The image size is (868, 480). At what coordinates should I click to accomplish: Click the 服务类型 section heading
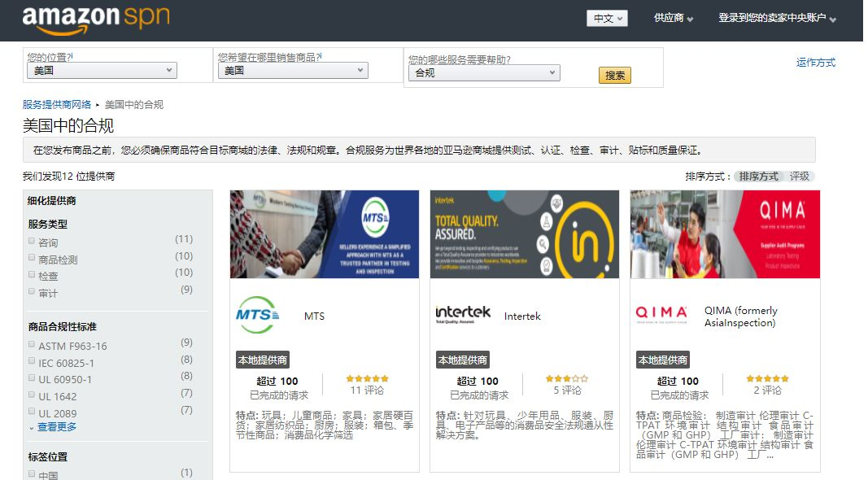(x=48, y=225)
